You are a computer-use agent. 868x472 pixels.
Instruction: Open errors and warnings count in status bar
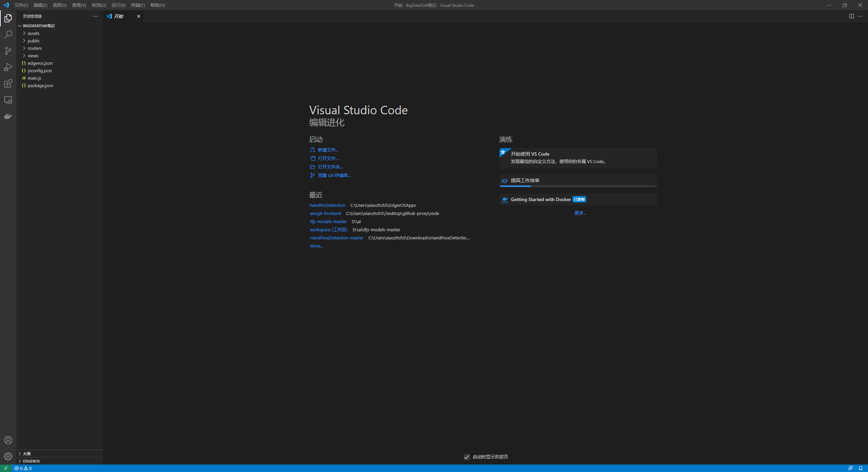pos(23,468)
